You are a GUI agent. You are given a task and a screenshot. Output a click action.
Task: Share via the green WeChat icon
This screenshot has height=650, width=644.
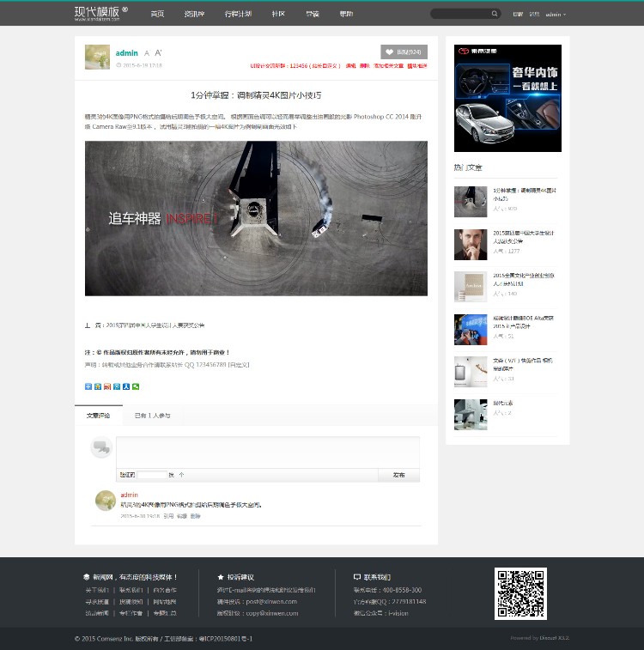[136, 386]
